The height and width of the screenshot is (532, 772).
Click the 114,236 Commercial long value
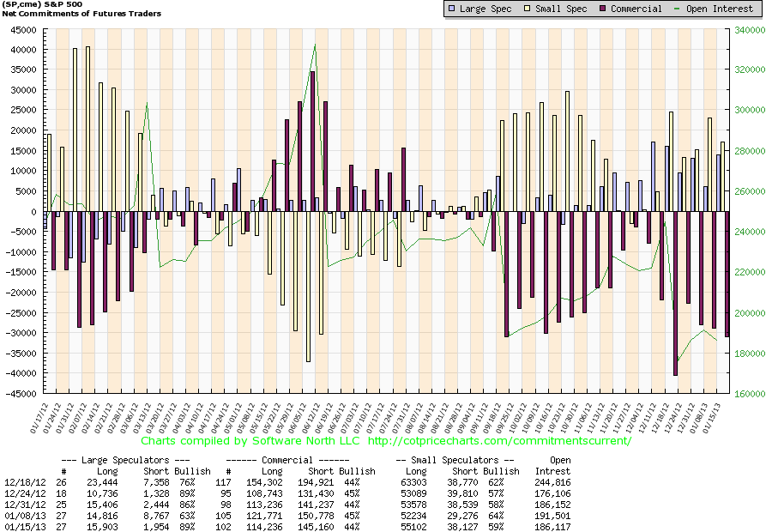tap(264, 527)
